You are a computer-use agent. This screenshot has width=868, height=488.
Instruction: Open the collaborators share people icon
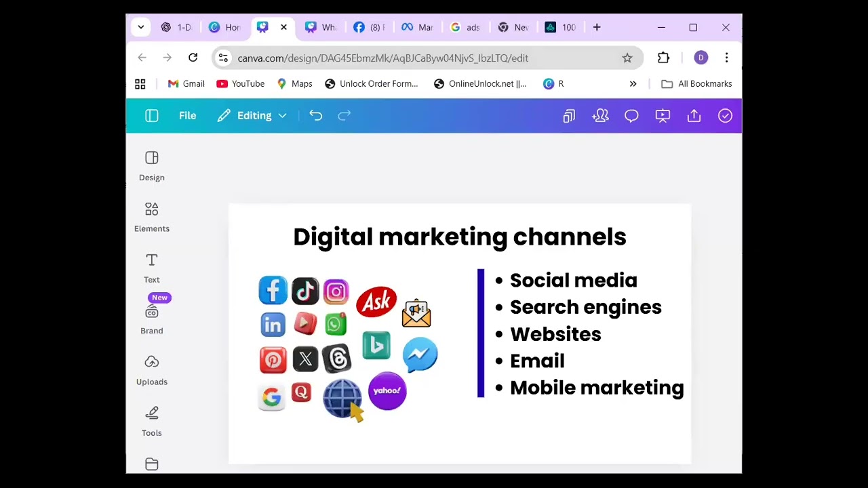coord(600,116)
